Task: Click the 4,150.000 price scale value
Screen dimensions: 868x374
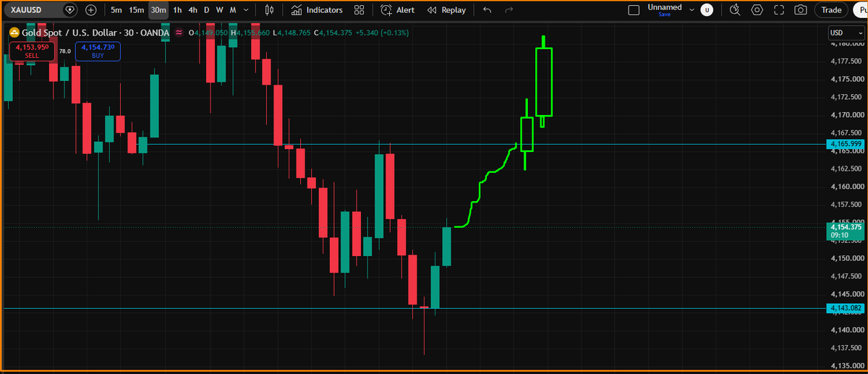Action: tap(846, 258)
